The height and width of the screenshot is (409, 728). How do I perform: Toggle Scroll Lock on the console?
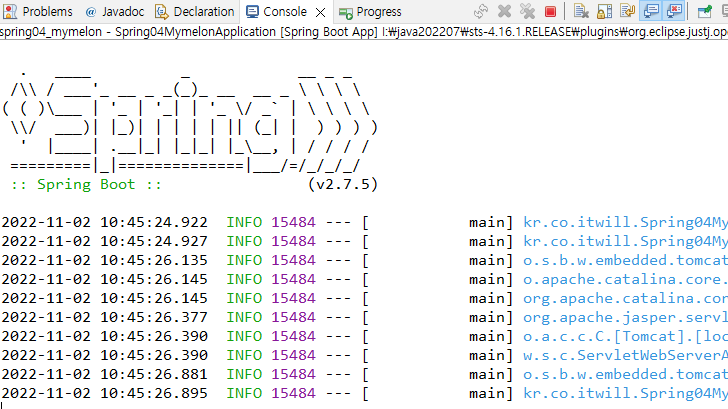604,12
